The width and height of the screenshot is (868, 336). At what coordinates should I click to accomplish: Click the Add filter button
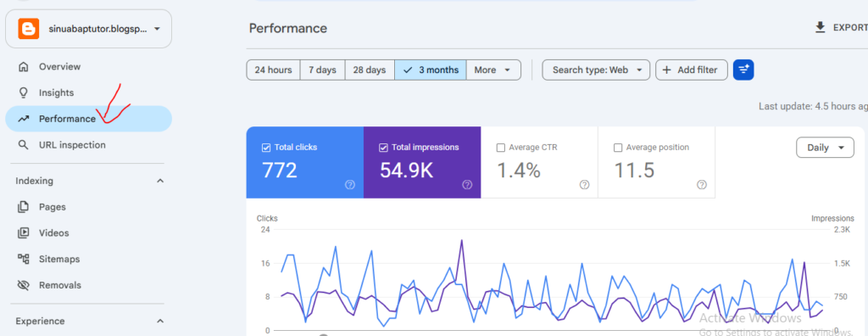(692, 70)
